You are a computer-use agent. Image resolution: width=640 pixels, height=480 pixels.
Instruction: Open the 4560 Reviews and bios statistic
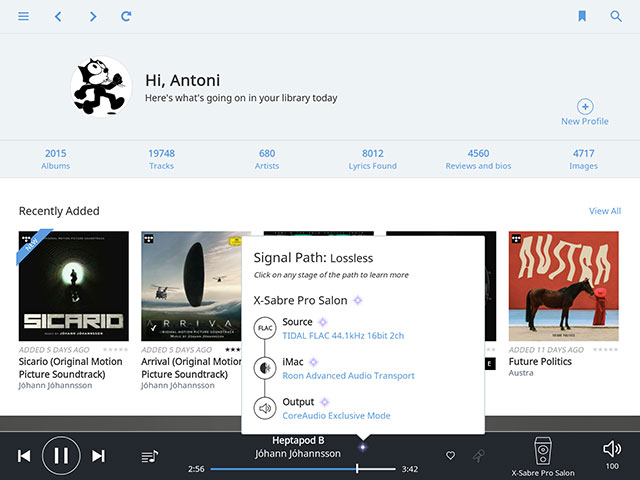pyautogui.click(x=478, y=159)
